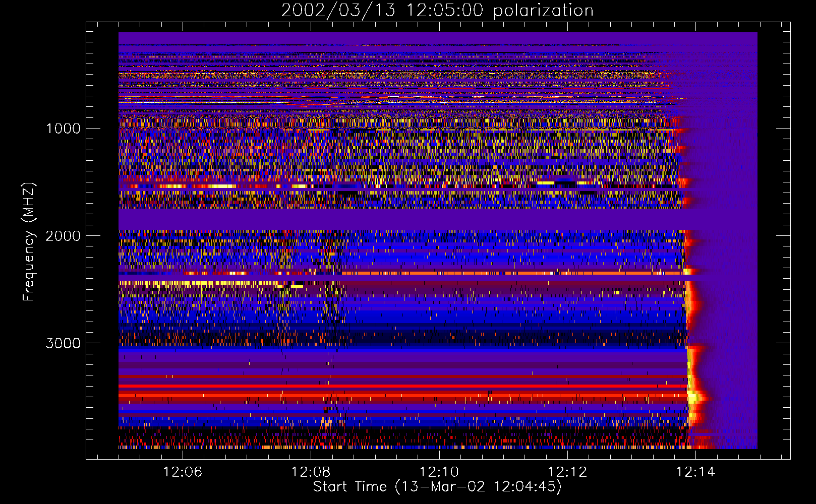Screen dimensions: 816x504
Task: Click the '12:10' time axis label
Action: [439, 472]
